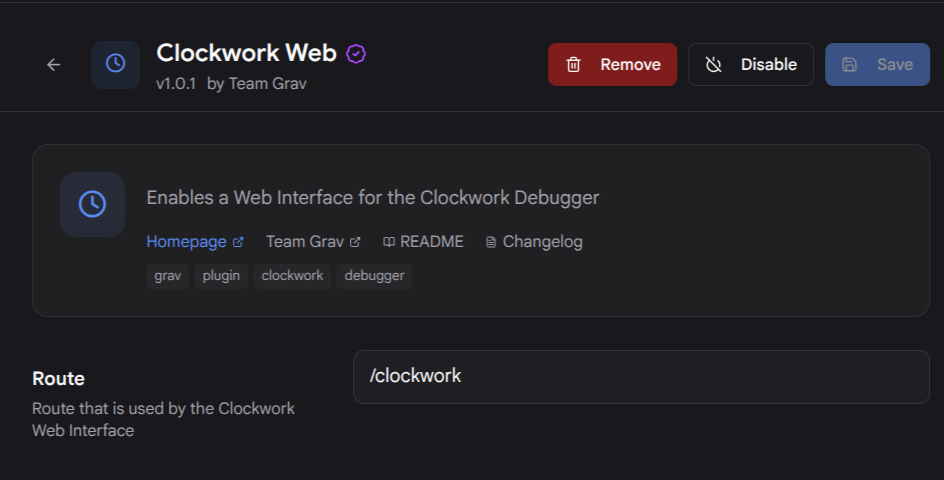Click the Clockwork Web title
Viewport: 944px width, 480px height.
(246, 53)
